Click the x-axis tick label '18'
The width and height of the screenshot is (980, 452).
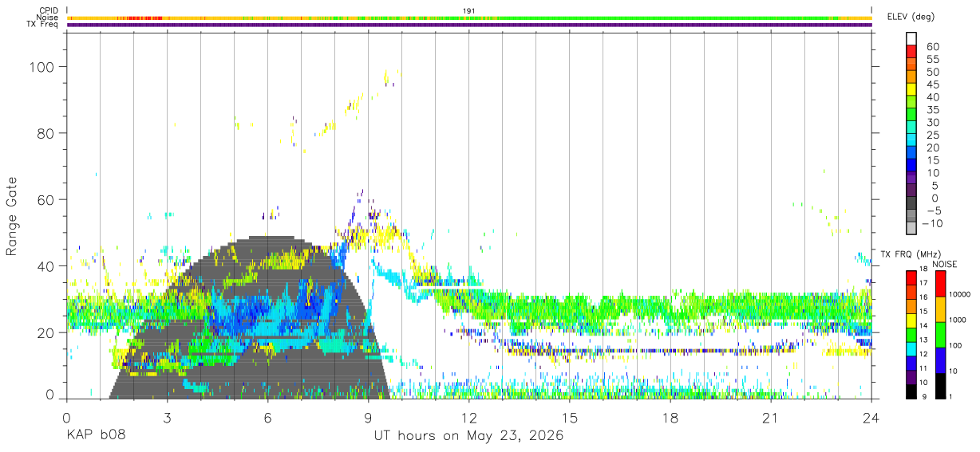[670, 418]
